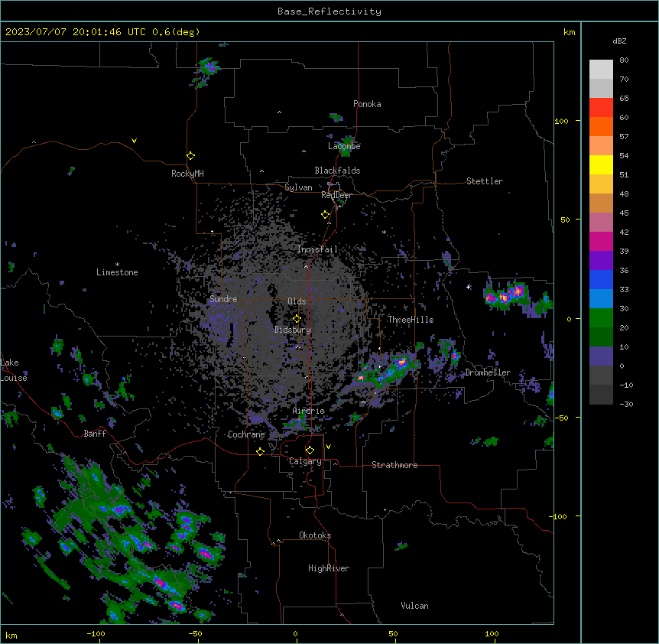Click the Sundre town label
Screen dimensions: 659x644
[223, 299]
